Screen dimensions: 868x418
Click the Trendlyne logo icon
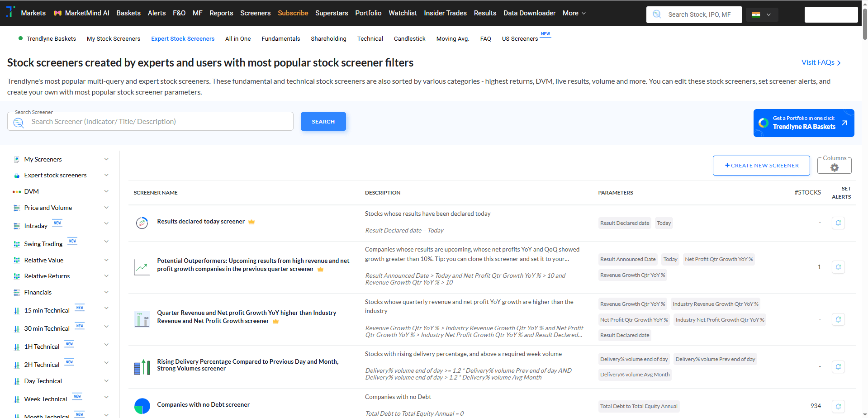pos(10,12)
